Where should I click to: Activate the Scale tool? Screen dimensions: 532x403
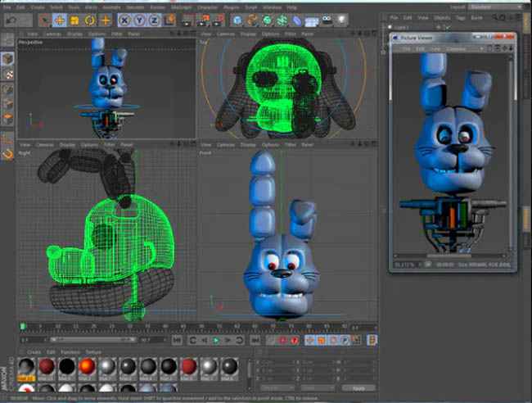coord(74,20)
